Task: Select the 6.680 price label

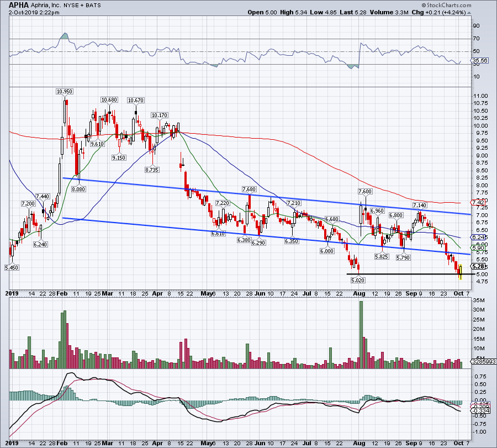Action: coord(332,219)
